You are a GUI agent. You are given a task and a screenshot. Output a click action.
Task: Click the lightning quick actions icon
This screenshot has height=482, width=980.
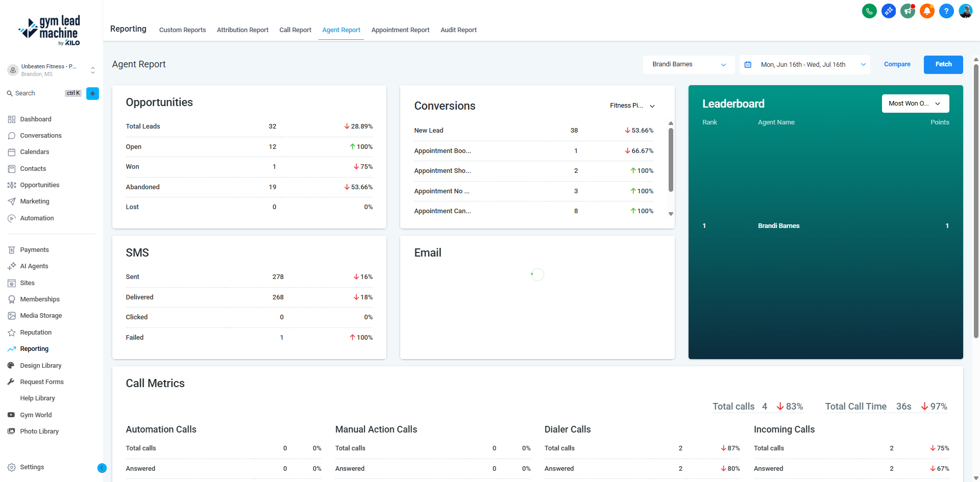click(92, 93)
